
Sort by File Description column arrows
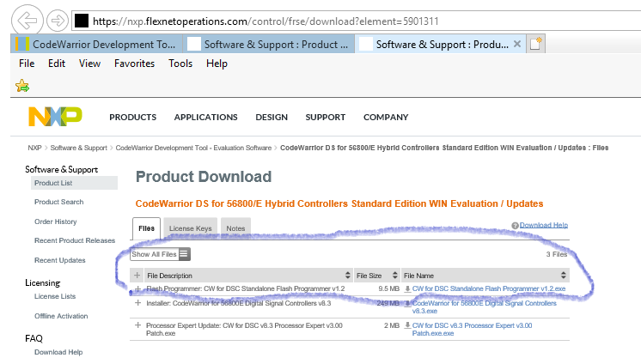tap(347, 276)
